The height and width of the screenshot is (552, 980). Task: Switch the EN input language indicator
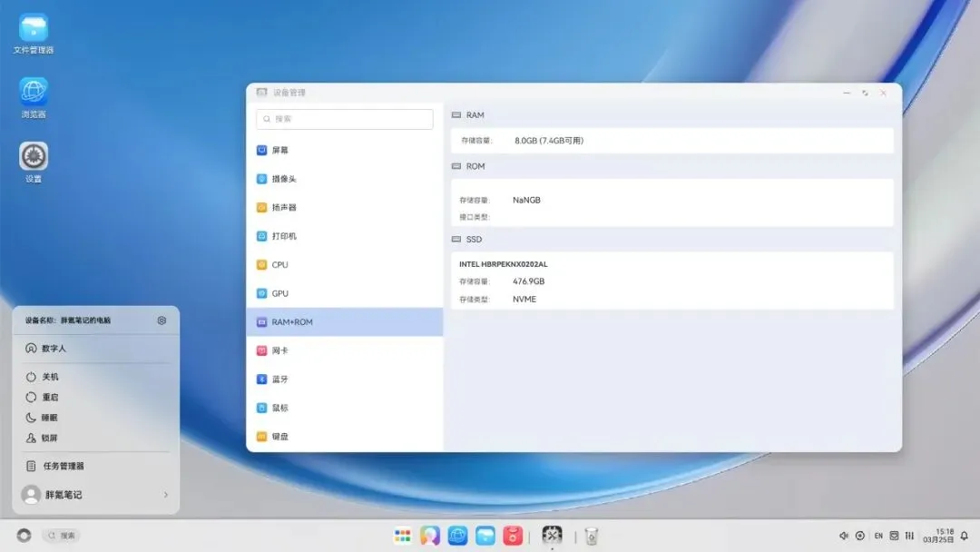[x=878, y=536]
